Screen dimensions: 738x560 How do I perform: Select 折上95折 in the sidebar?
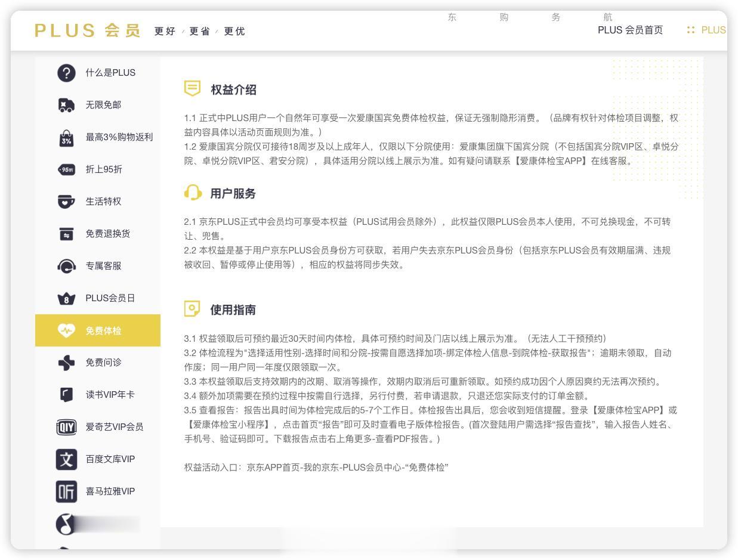pos(98,169)
